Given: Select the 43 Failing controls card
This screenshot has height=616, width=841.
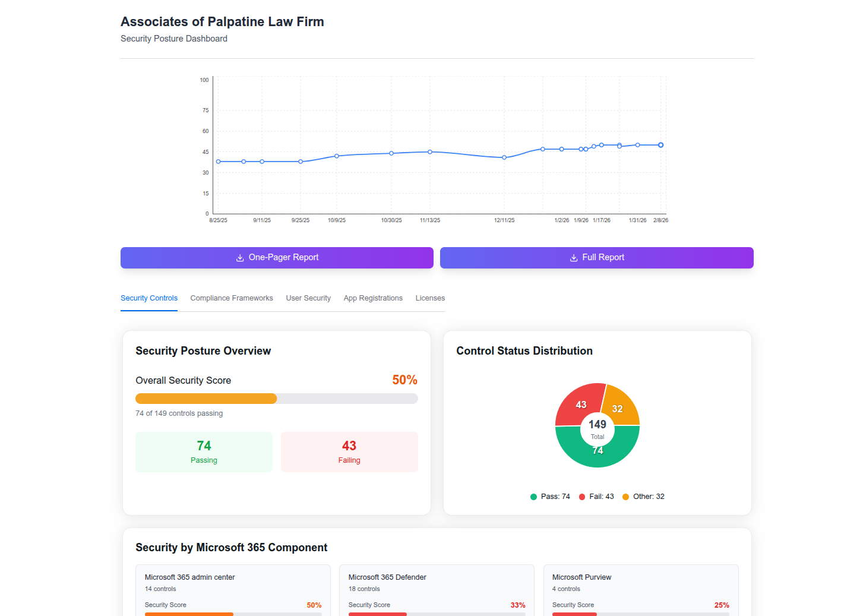Looking at the screenshot, I should tap(349, 451).
